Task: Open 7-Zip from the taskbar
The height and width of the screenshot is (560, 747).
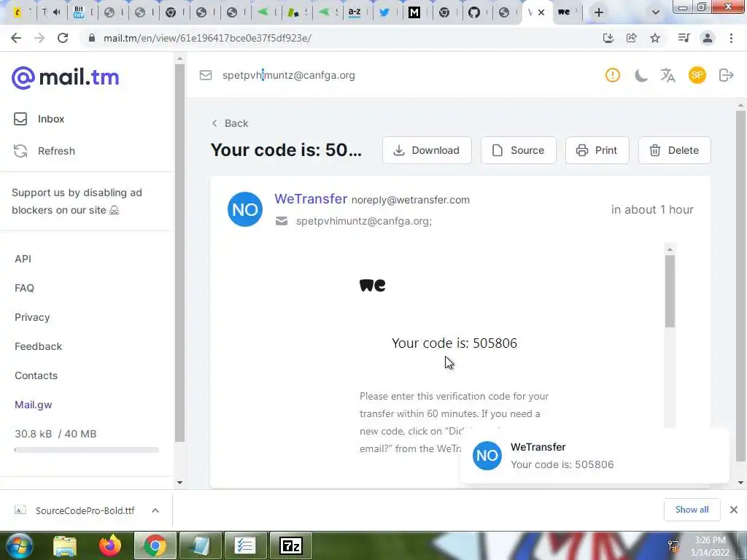Action: click(x=291, y=545)
